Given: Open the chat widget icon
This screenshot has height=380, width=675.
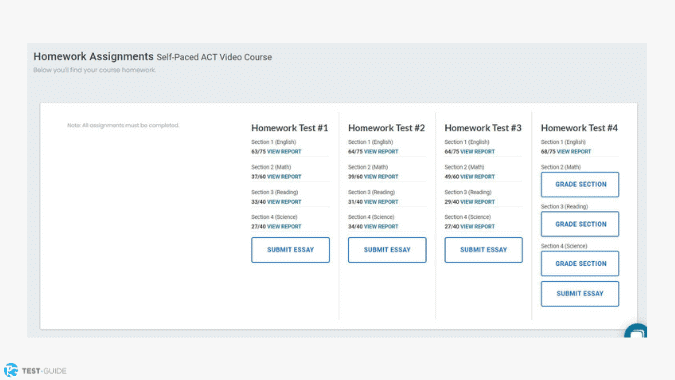Looking at the screenshot, I should (x=636, y=331).
